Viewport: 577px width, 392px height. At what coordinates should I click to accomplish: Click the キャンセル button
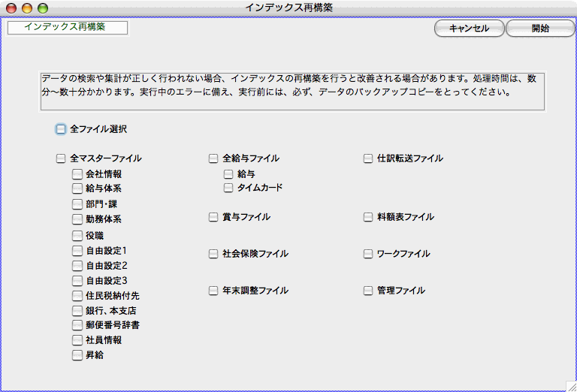[469, 29]
